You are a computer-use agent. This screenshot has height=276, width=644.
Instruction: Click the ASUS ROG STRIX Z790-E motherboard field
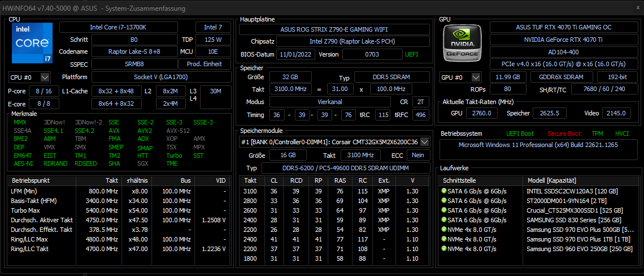334,29
